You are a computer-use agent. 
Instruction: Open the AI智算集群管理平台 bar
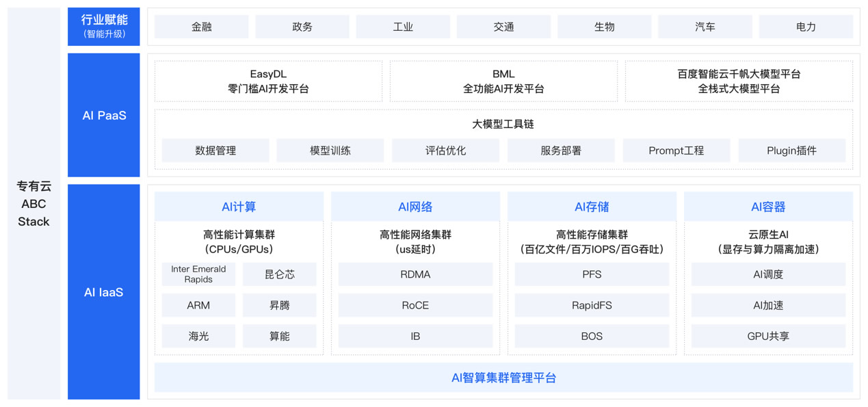point(503,378)
